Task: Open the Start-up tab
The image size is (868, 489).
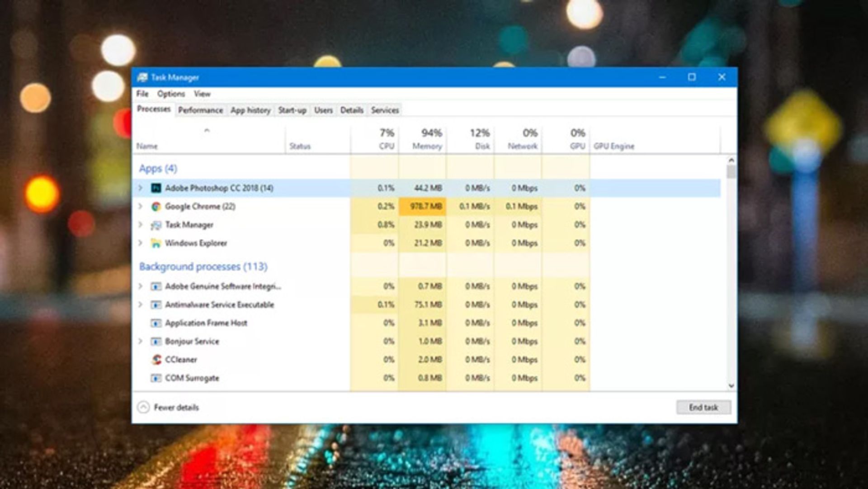Action: 292,110
